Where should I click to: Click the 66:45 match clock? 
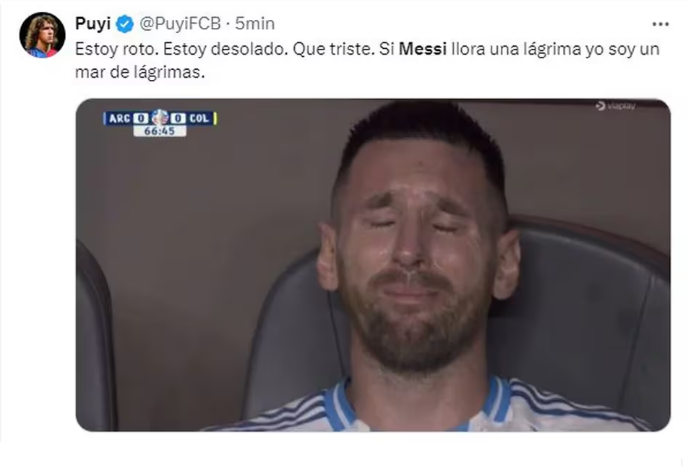pyautogui.click(x=159, y=131)
